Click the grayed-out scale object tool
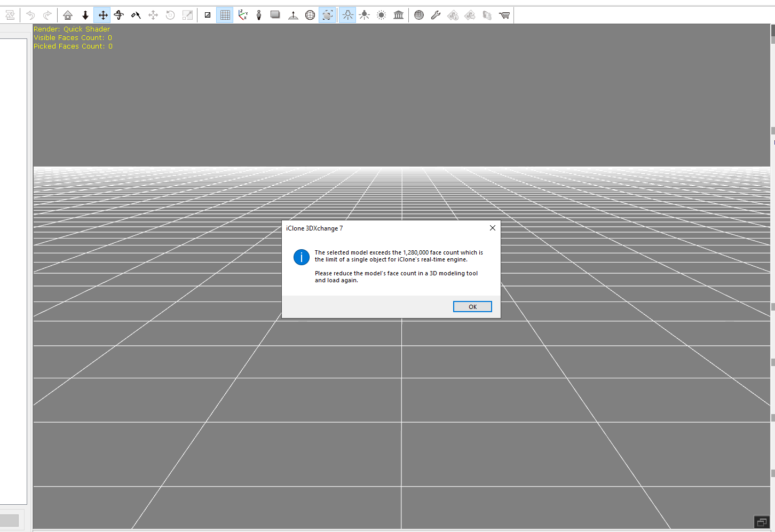Screen dimensions: 775x532 click(187, 15)
